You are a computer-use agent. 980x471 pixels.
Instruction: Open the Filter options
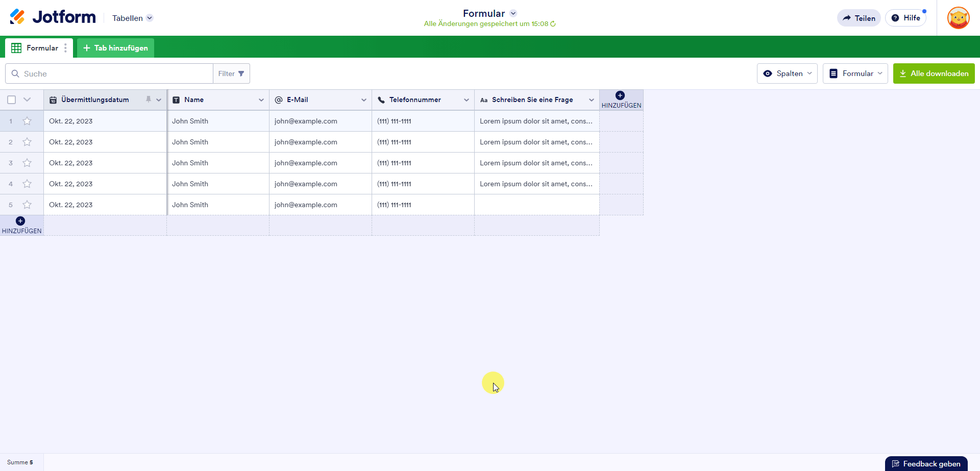[x=231, y=73]
